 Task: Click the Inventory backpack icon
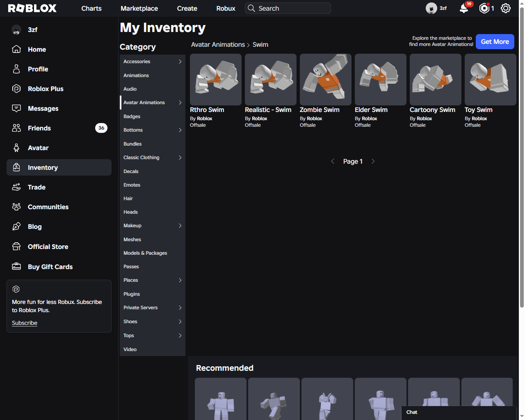tap(16, 167)
